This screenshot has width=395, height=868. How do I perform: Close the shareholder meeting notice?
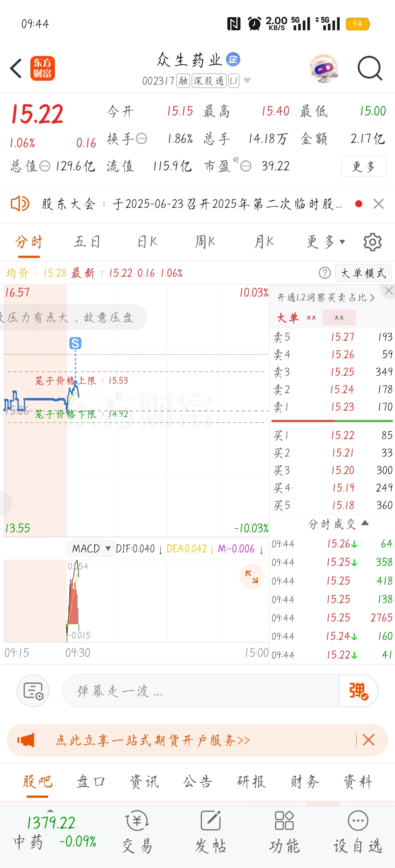[x=378, y=204]
